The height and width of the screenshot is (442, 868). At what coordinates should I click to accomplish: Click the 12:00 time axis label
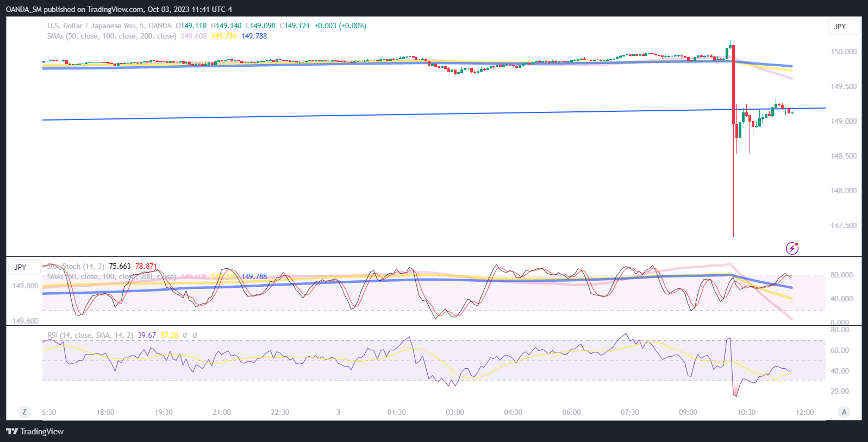pyautogui.click(x=805, y=412)
